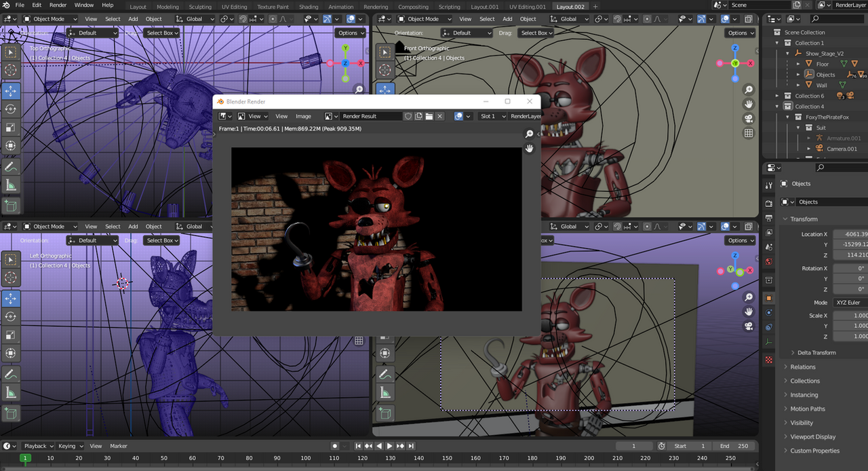Open the File menu
The height and width of the screenshot is (471, 868).
pyautogui.click(x=20, y=5)
